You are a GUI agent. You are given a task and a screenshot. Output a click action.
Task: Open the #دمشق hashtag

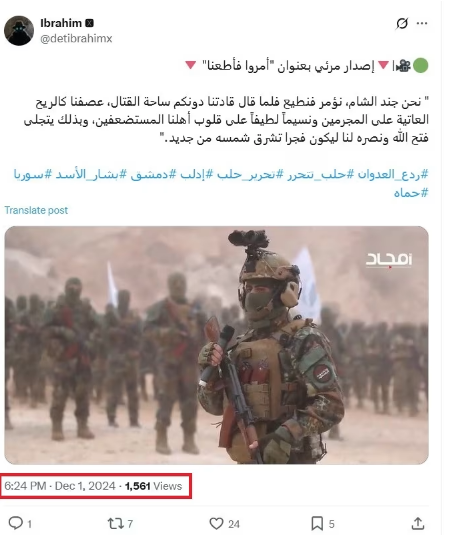point(149,174)
